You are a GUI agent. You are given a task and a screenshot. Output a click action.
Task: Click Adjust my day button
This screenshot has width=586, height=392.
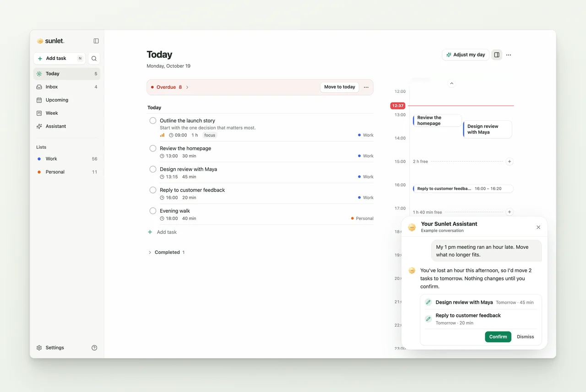click(x=466, y=55)
